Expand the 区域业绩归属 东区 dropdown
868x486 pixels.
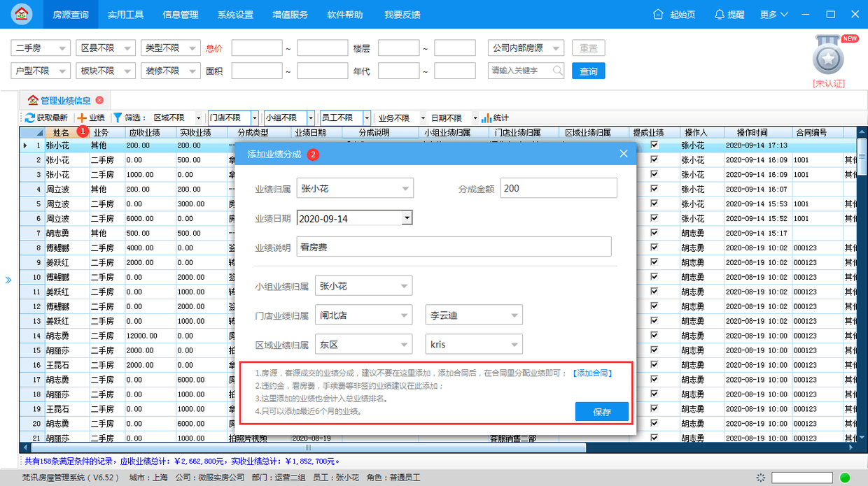[405, 344]
